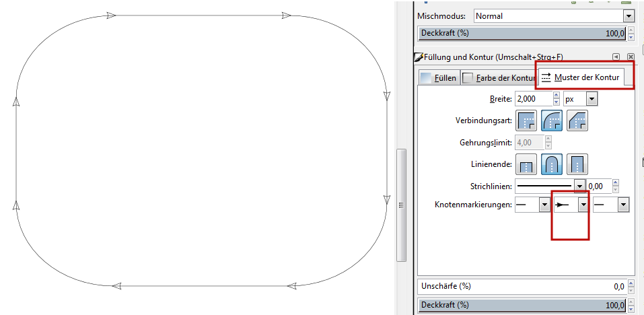
Task: Choose the square line cap icon
Action: tap(577, 164)
